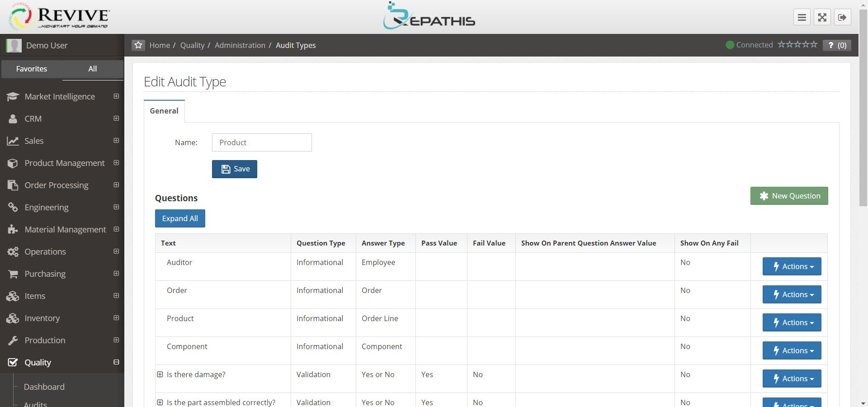Open Dashboard under Quality menu
The height and width of the screenshot is (407, 868).
(x=44, y=387)
